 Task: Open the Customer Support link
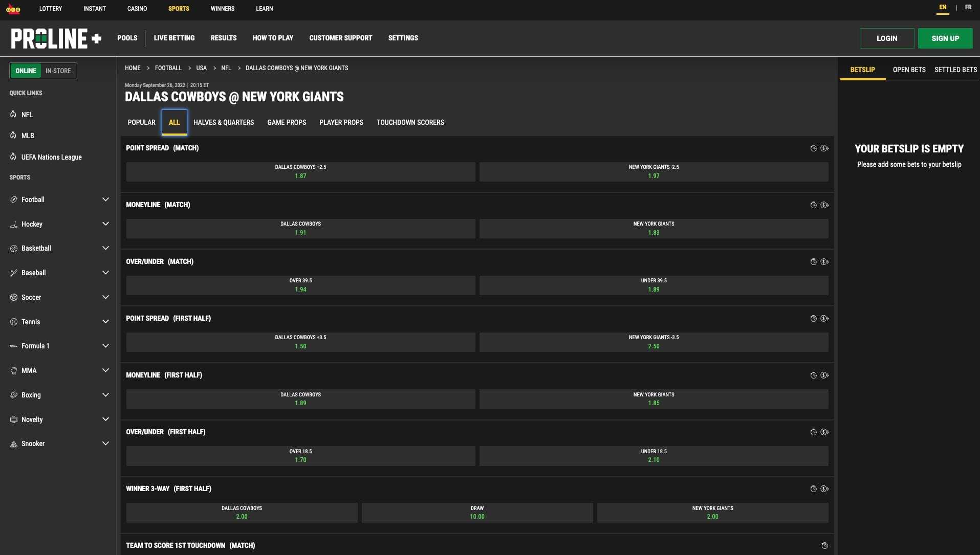pos(341,38)
